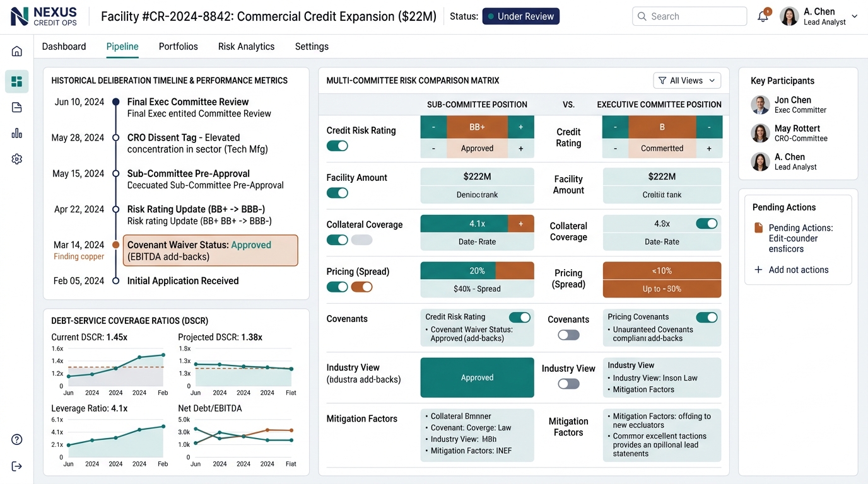Expand the A. Chen user menu chevron
The width and height of the screenshot is (868, 484).
click(x=855, y=16)
